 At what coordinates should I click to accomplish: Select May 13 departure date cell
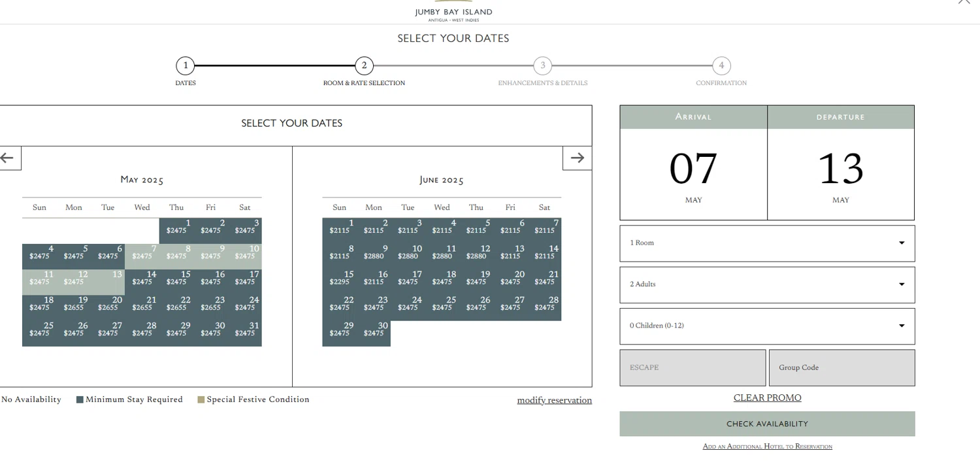coord(108,282)
